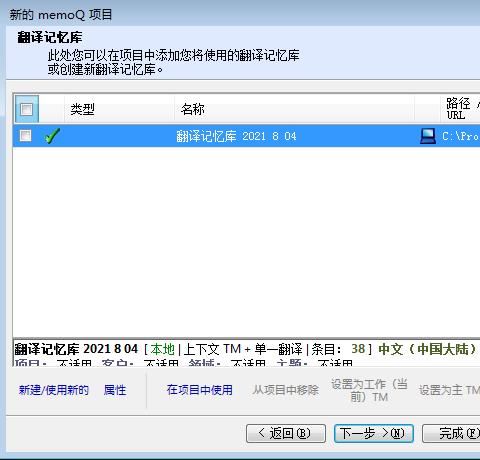Open the 属性 properties link
Viewport: 480px width, 460px height.
point(115,390)
